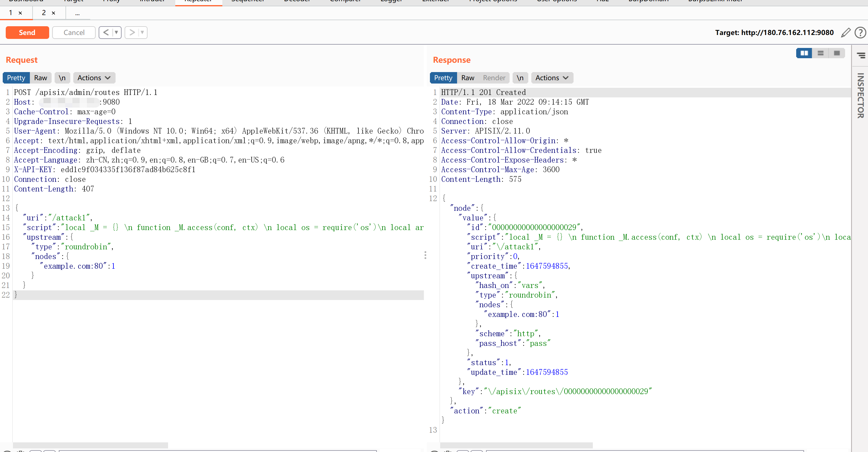Click Content-Length: 575 in response
Screen dimensions: 868x452
pyautogui.click(x=481, y=179)
